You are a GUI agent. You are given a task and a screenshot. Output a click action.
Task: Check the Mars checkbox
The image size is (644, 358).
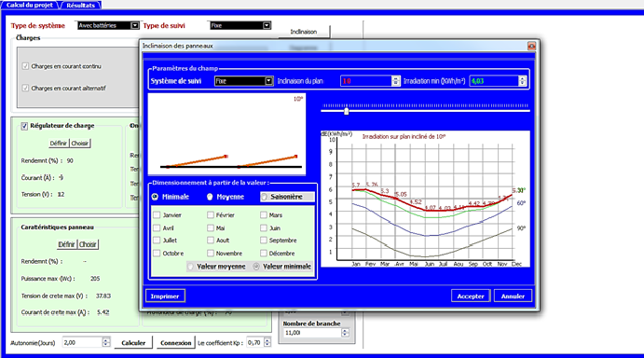pos(264,215)
